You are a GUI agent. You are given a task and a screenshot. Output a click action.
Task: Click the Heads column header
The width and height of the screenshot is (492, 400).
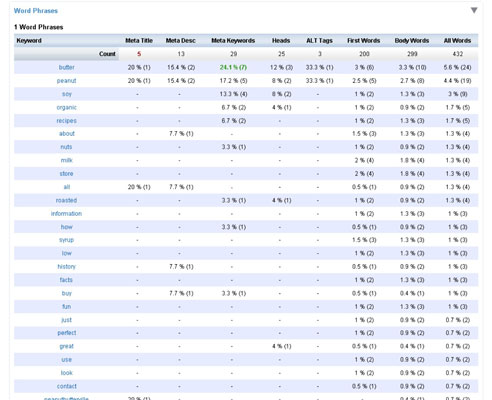[x=281, y=41]
